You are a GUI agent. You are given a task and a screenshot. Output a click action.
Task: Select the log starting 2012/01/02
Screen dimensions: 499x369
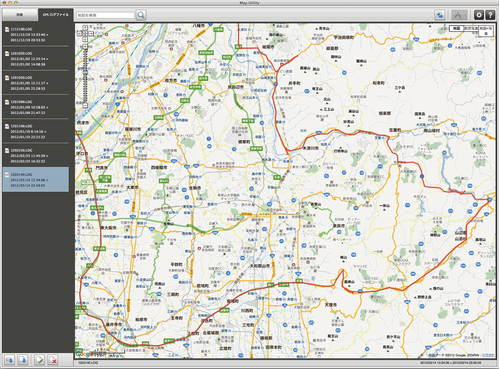(x=36, y=58)
